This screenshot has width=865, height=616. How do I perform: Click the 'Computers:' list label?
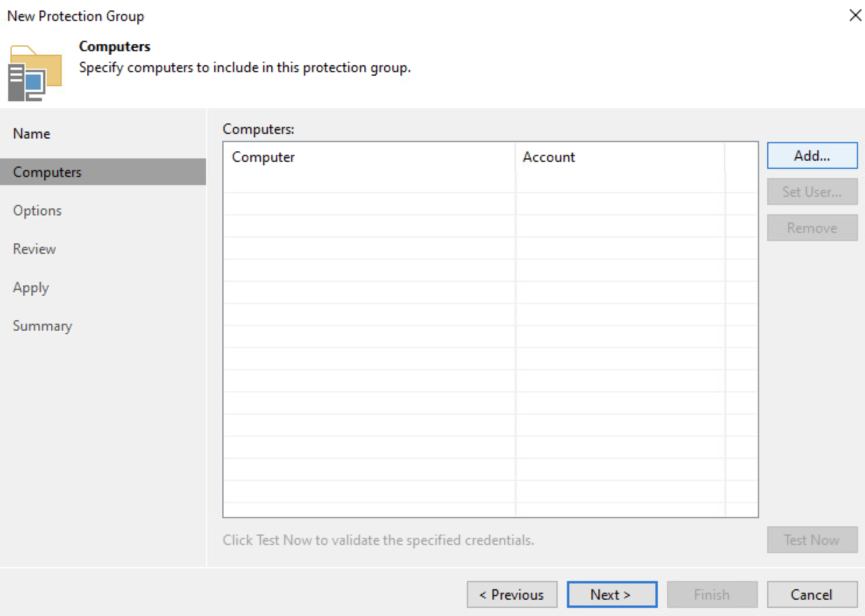258,129
